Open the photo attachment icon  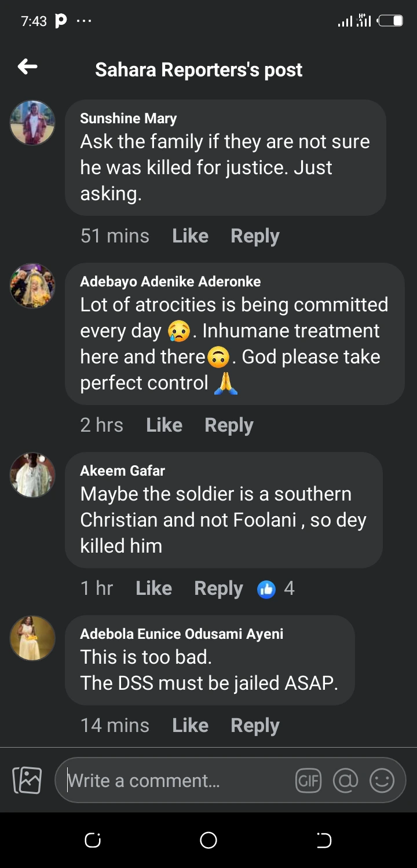[x=27, y=780]
